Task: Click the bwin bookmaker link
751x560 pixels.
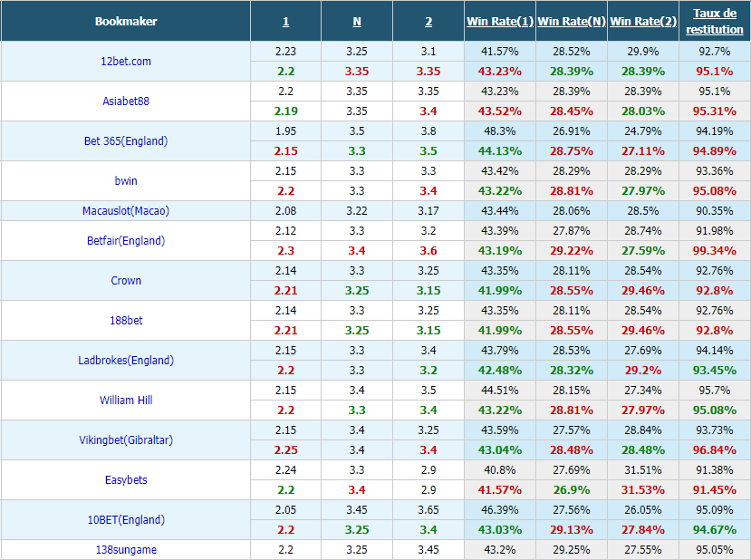Action: pyautogui.click(x=126, y=180)
